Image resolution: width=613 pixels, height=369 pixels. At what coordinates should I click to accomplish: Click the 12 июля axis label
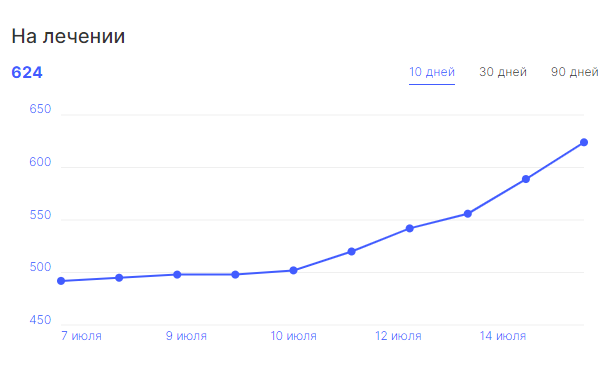click(x=398, y=336)
